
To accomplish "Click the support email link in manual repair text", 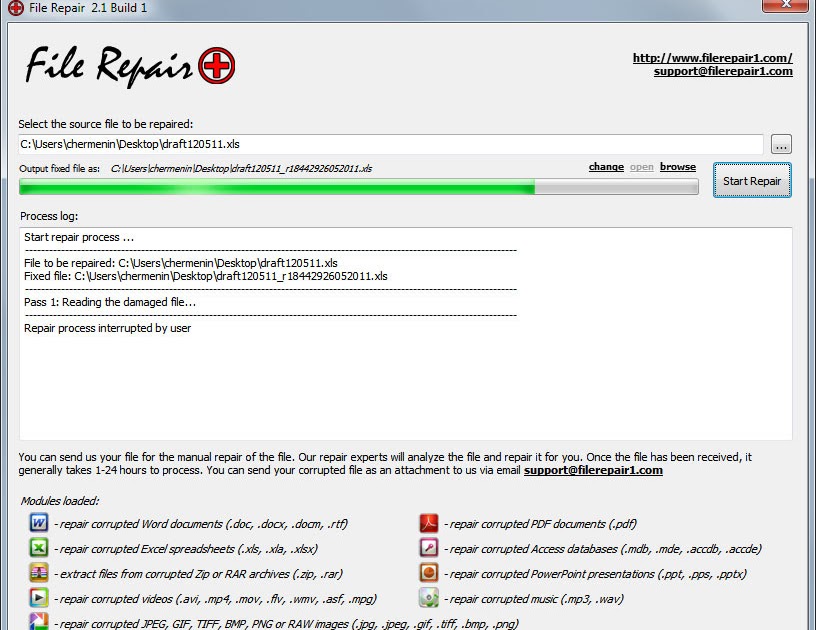I will click(593, 470).
